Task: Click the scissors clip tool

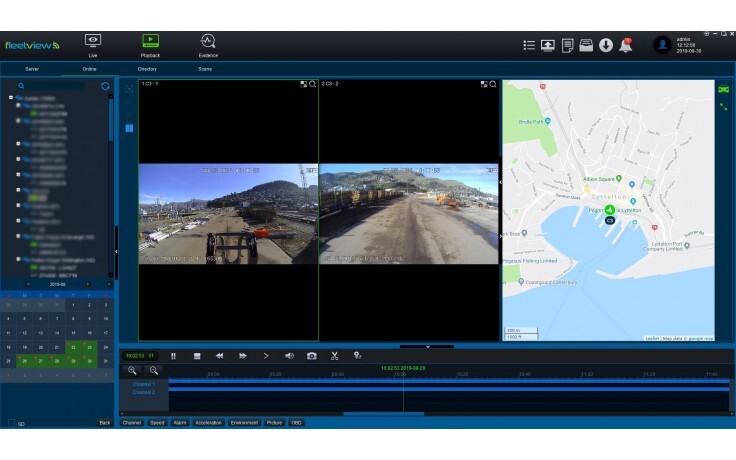Action: [334, 355]
